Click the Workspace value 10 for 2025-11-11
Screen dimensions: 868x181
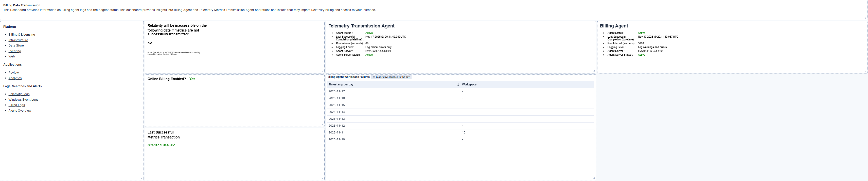coord(464,133)
